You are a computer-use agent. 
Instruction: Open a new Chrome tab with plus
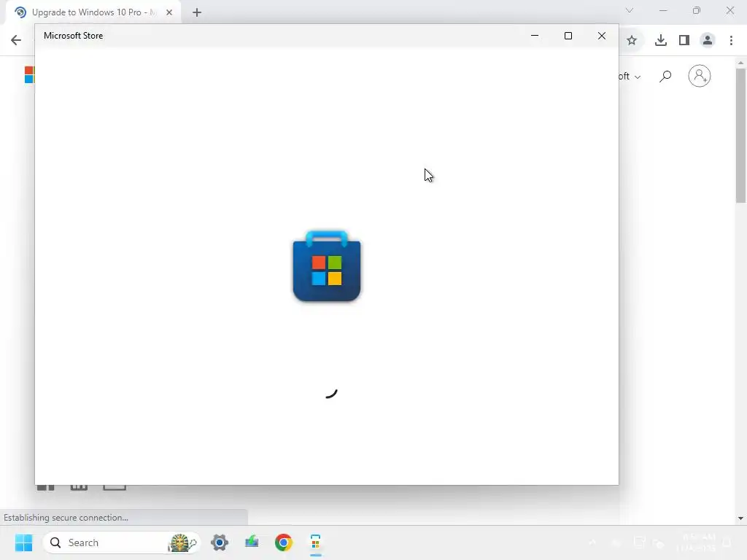197,12
